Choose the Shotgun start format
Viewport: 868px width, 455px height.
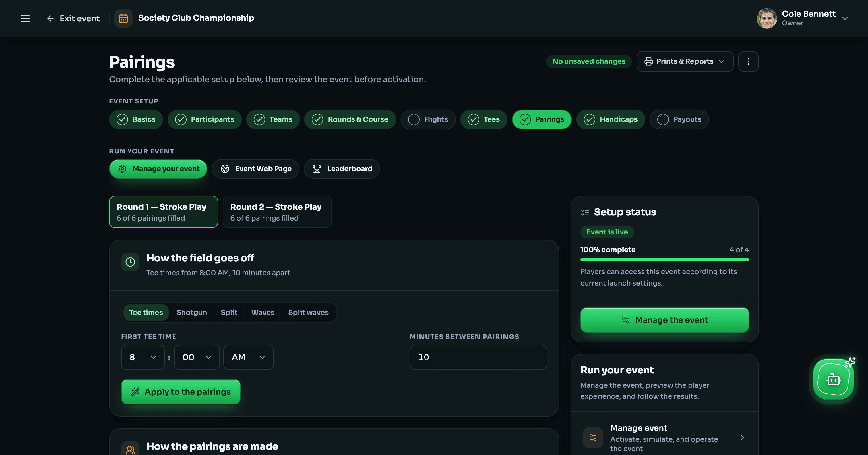point(192,312)
